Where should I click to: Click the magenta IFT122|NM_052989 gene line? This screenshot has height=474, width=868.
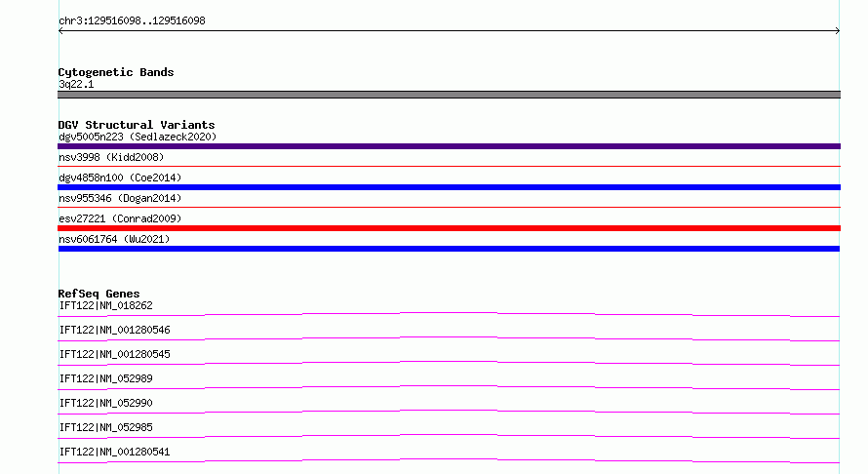[x=449, y=387]
